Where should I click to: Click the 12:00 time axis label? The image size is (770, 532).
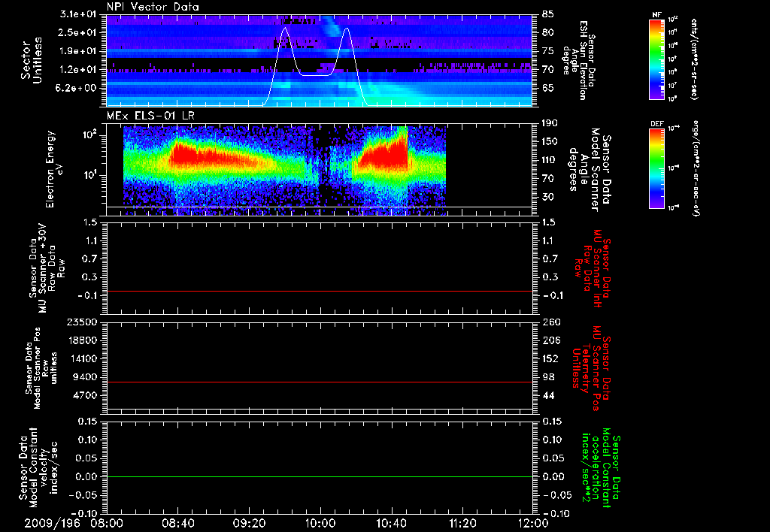click(x=533, y=523)
